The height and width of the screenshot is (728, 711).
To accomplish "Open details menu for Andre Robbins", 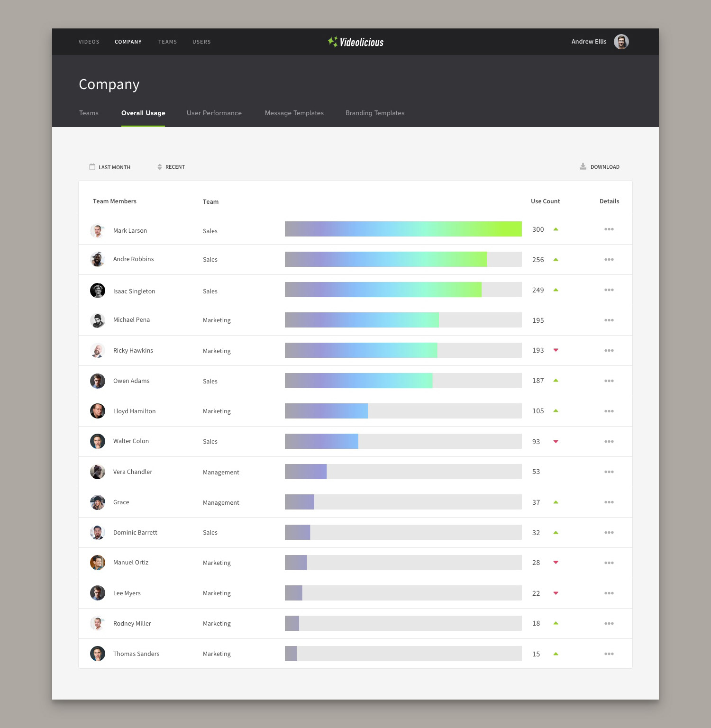I will click(609, 260).
